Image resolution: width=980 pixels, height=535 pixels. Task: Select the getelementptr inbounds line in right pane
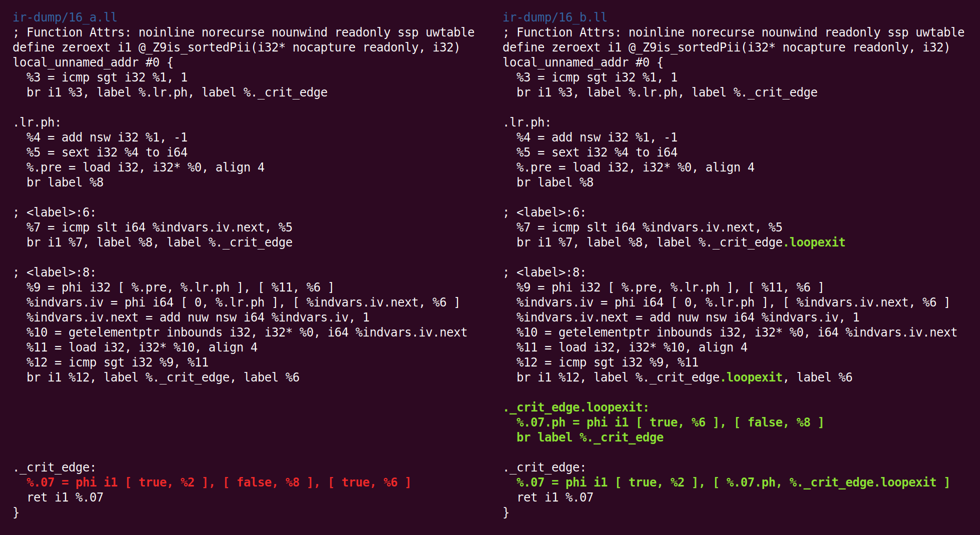[x=736, y=332]
